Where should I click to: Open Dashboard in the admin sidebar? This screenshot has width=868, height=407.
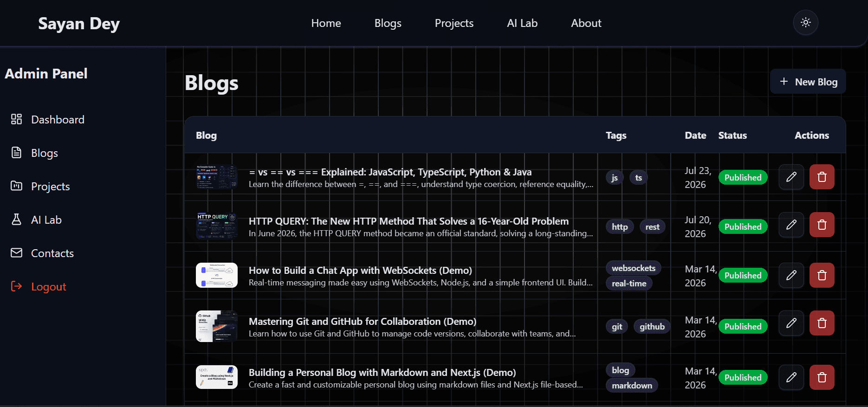[48, 120]
